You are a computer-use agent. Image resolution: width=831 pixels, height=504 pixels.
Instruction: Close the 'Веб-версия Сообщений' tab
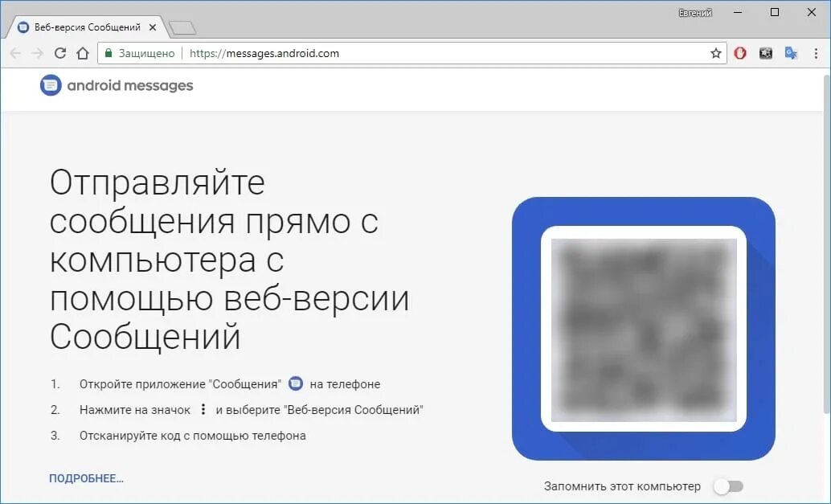[x=153, y=27]
